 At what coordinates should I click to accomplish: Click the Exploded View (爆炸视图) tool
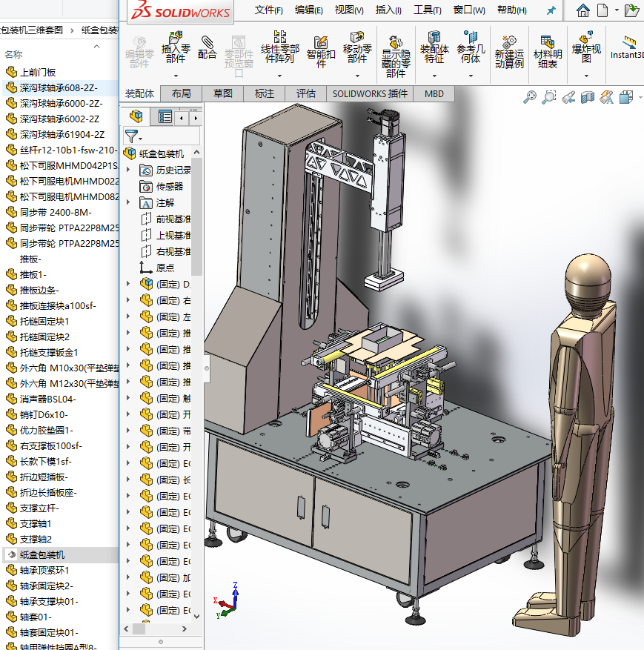(586, 47)
